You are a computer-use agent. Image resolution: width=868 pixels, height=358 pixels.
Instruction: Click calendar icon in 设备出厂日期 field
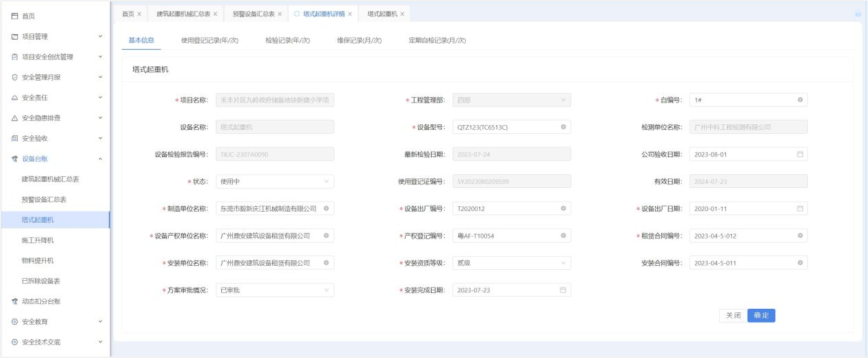(800, 208)
